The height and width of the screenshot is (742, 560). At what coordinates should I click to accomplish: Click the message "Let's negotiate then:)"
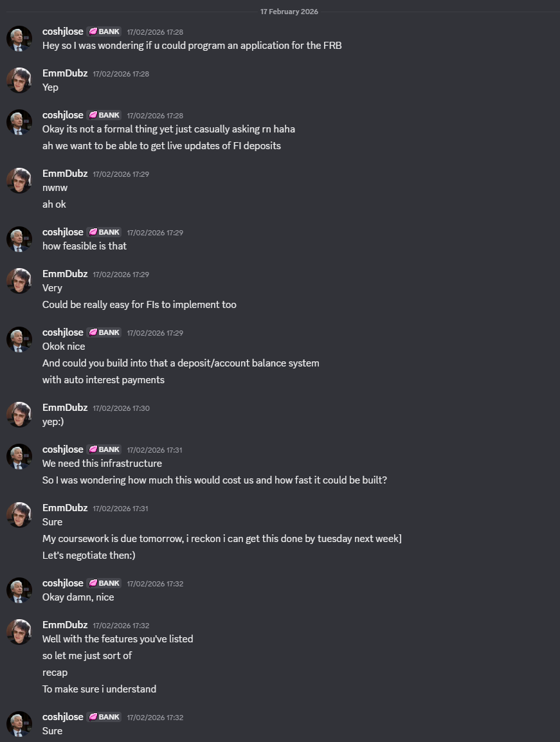pyautogui.click(x=89, y=556)
